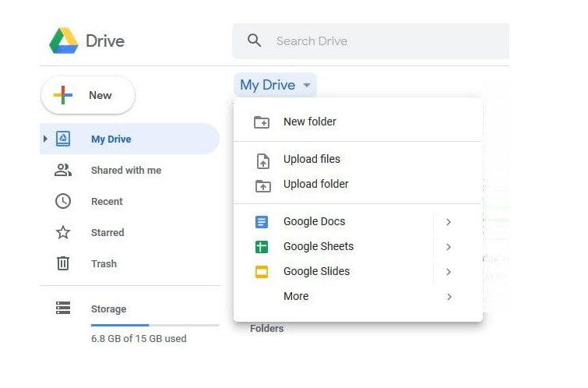The width and height of the screenshot is (588, 388).
Task: Click the green Google Sheets icon
Action: tap(262, 247)
